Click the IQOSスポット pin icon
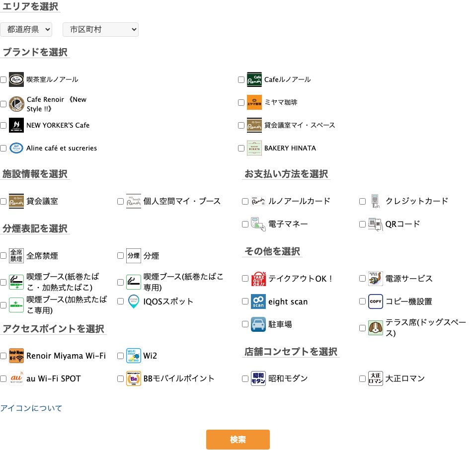The width and height of the screenshot is (476, 450). tap(134, 301)
